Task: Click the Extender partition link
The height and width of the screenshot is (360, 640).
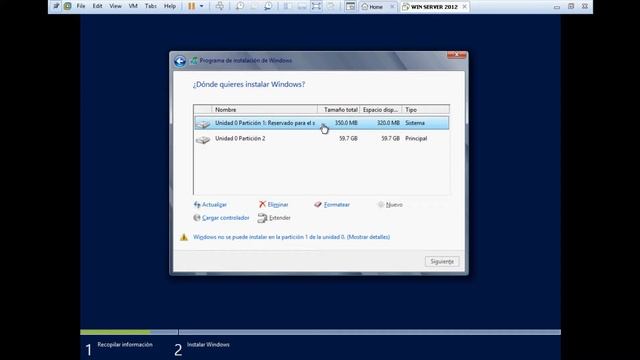Action: pyautogui.click(x=280, y=218)
